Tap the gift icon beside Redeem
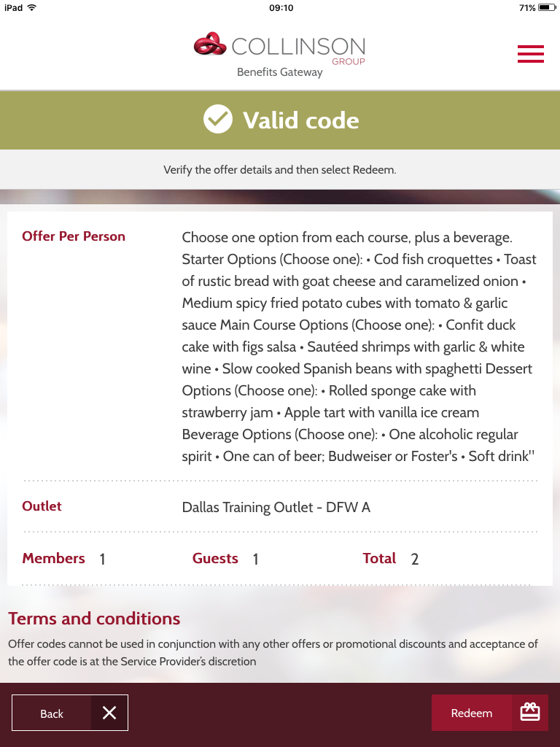The image size is (560, 747). [x=530, y=713]
